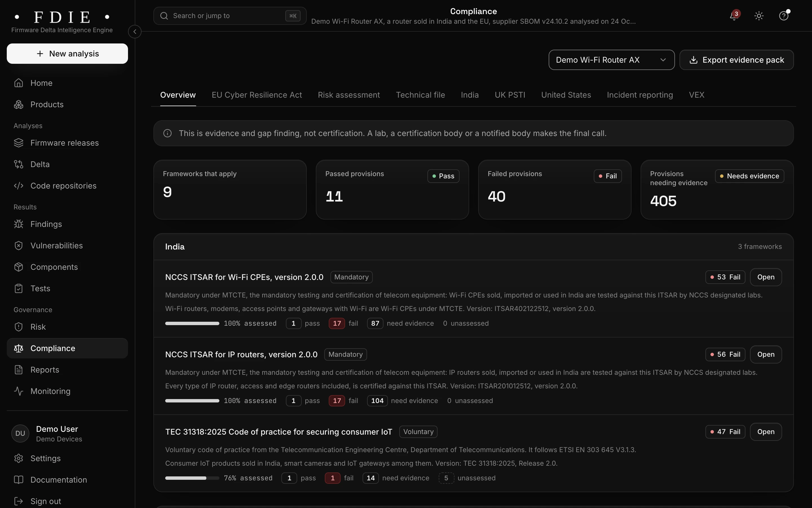Click the Delta compare icon

(19, 164)
